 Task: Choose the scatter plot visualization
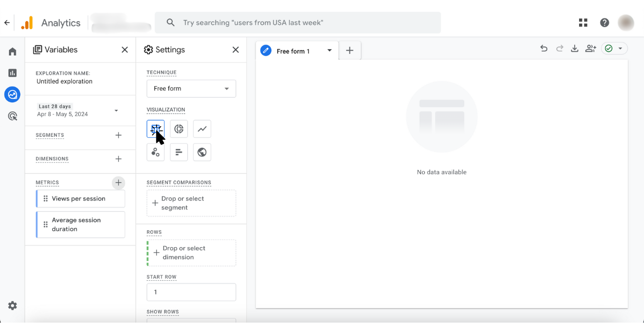pos(156,153)
